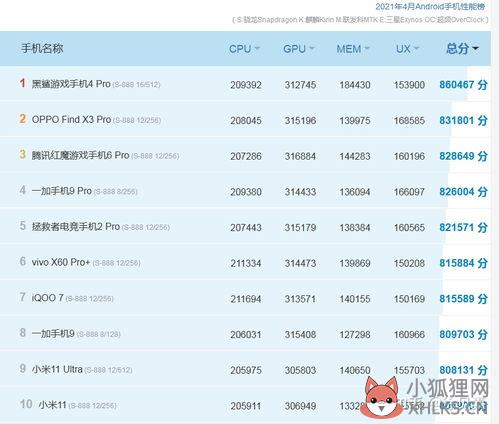Click the orange rank 2 badge
Viewport: 499px width, 424px height.
22,119
